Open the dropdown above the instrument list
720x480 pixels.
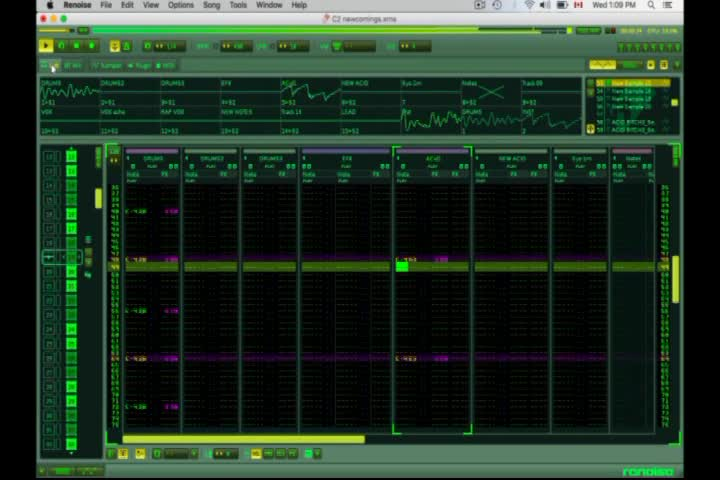[629, 65]
